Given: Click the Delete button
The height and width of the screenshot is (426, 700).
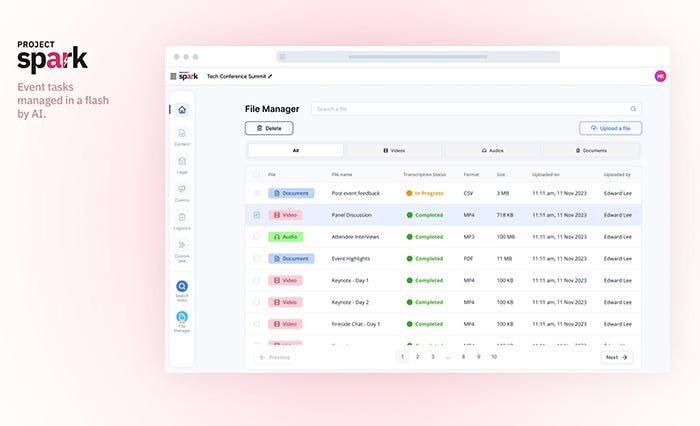Looking at the screenshot, I should 269,128.
